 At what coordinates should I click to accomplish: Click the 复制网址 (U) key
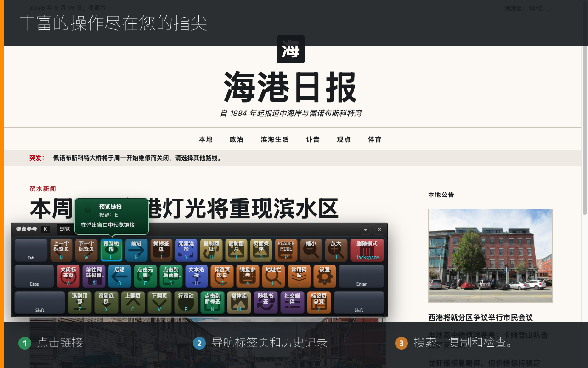[211, 250]
